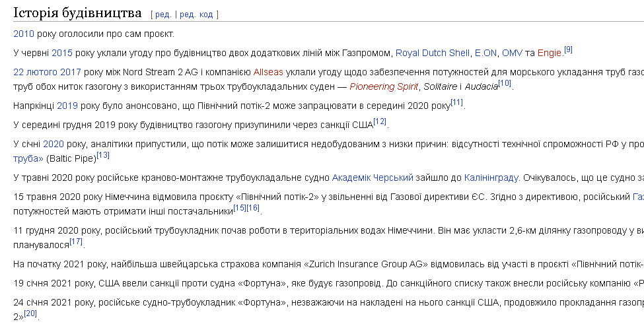Follow the Royal Dutch Shell link
The height and width of the screenshot is (326, 644).
pyautogui.click(x=433, y=53)
